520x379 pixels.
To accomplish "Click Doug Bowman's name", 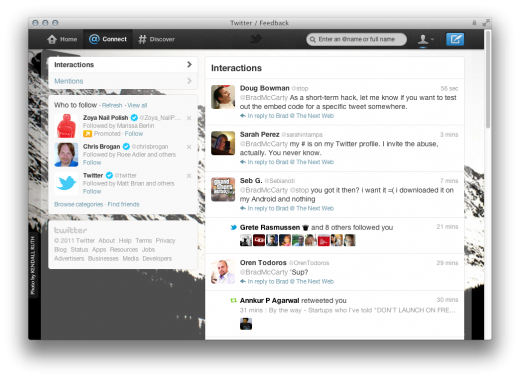I will coord(265,88).
